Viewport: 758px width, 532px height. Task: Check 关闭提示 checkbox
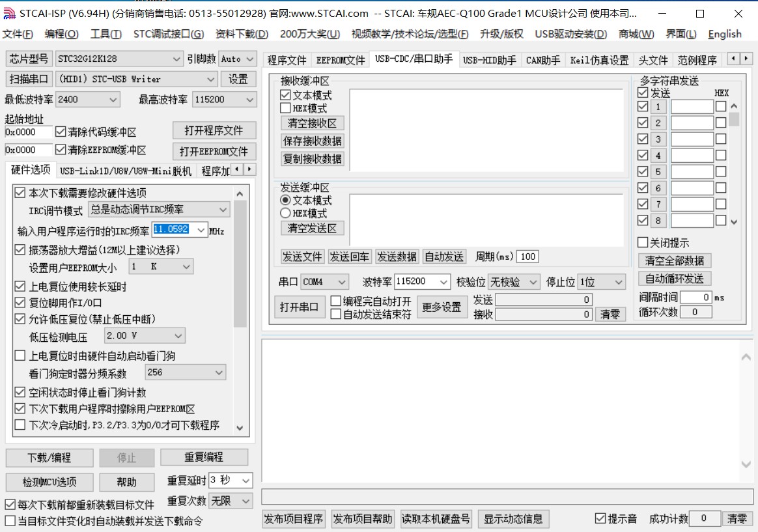[x=643, y=242]
